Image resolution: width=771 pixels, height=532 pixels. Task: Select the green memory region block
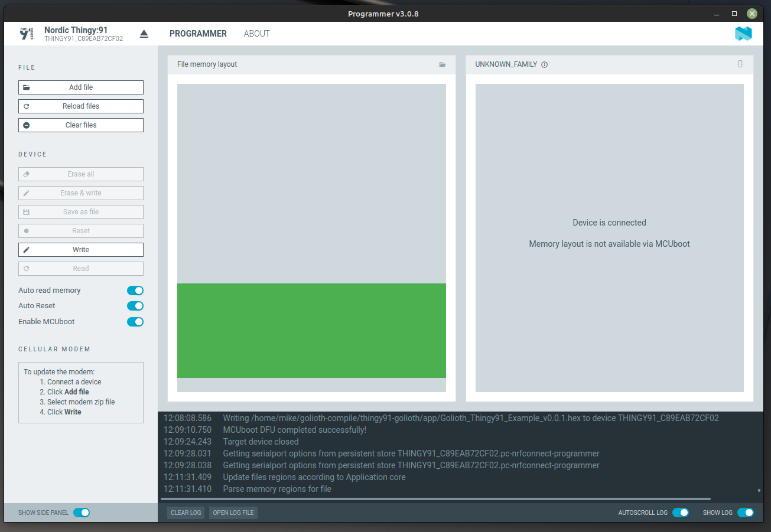coord(311,330)
